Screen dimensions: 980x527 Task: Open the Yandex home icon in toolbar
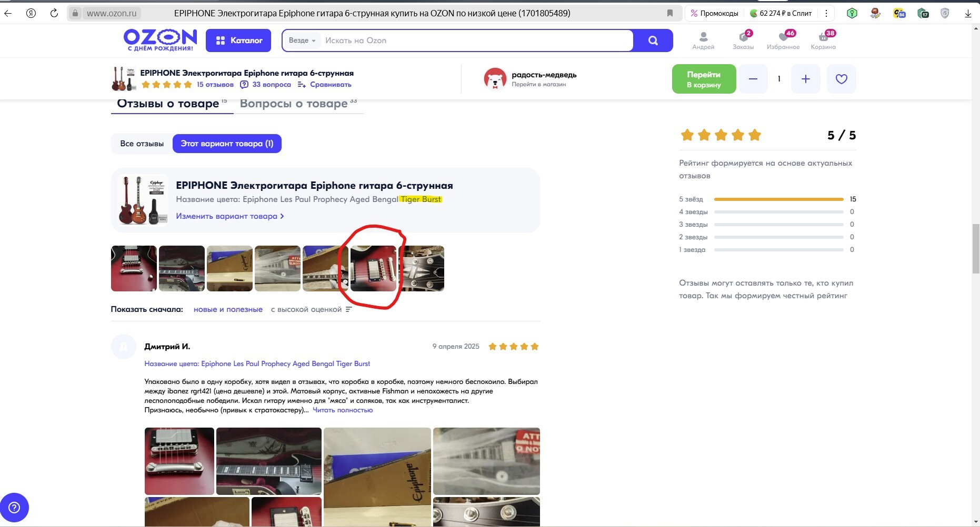coord(31,13)
